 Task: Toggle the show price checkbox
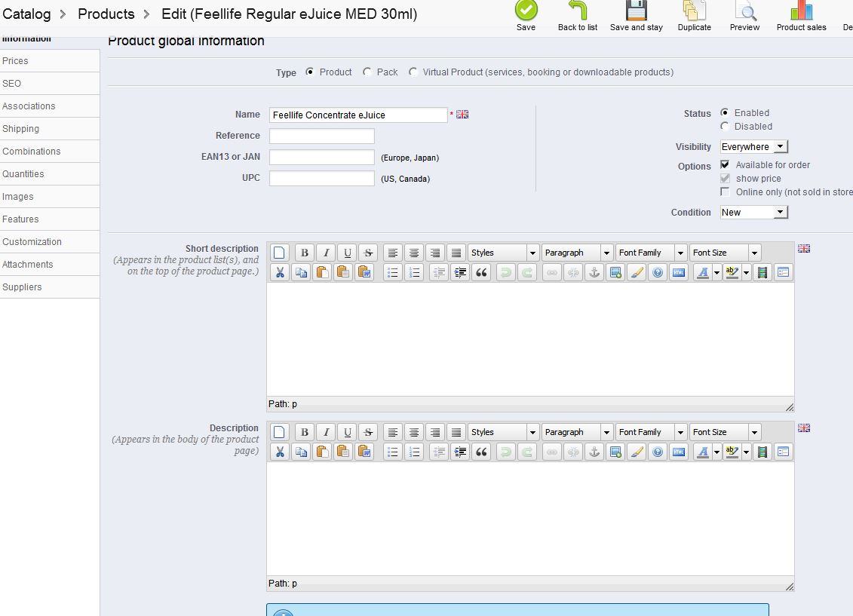725,178
